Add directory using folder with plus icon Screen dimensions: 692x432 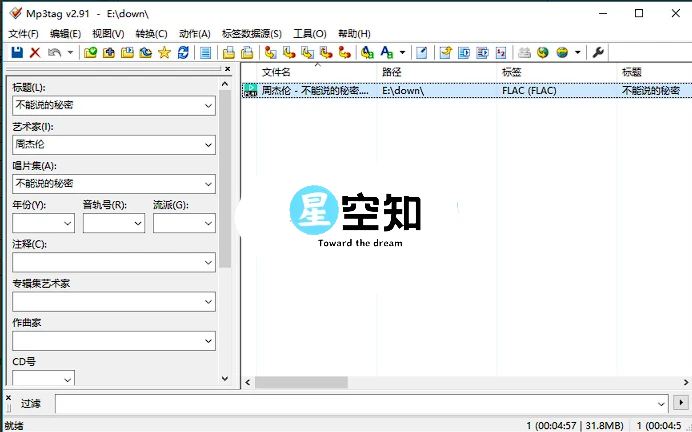(x=109, y=53)
